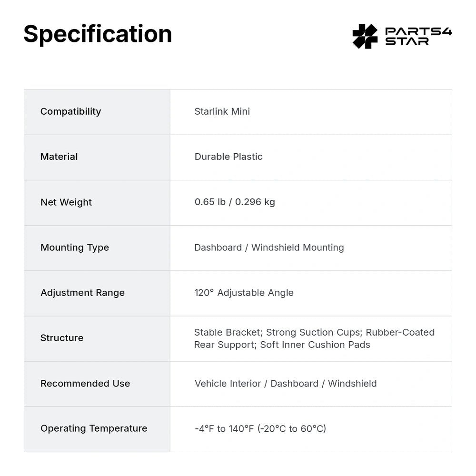Select the Operating Temperature label
The image size is (476, 476).
(94, 428)
